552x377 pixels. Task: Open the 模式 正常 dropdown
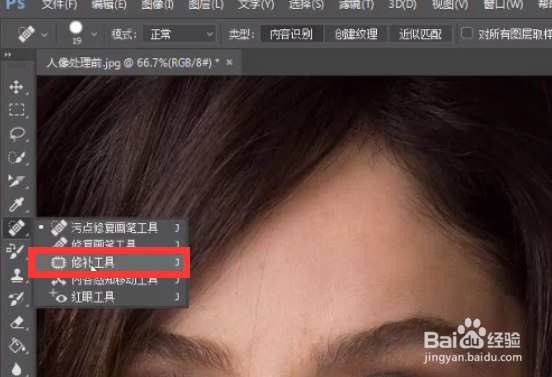(180, 34)
